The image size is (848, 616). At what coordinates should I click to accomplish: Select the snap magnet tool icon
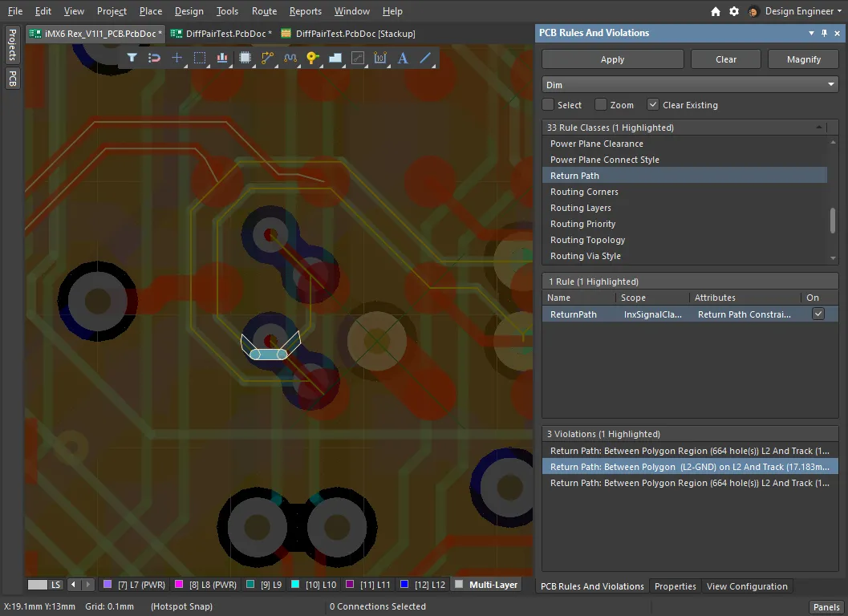[155, 58]
